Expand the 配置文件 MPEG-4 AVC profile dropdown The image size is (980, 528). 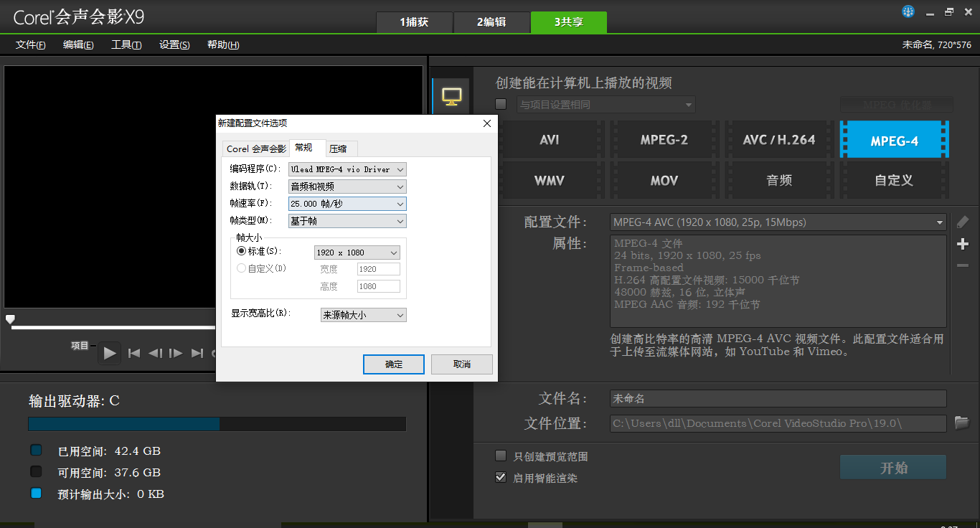[778, 222]
